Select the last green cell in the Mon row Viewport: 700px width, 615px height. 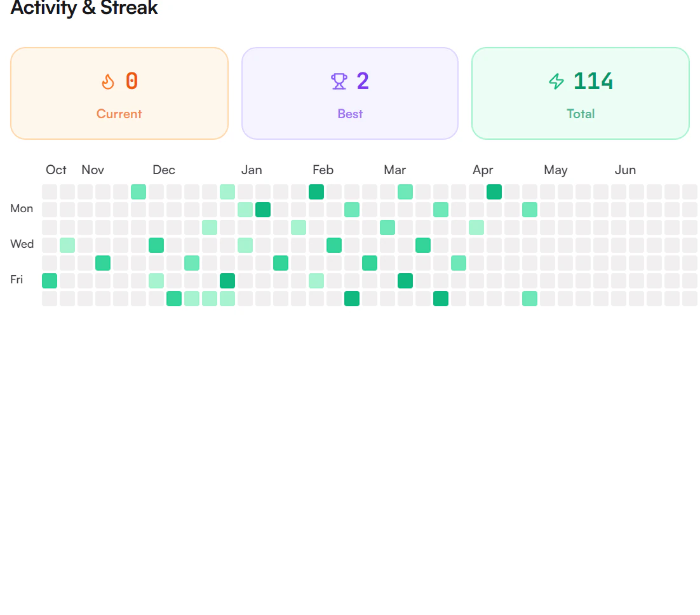point(530,210)
